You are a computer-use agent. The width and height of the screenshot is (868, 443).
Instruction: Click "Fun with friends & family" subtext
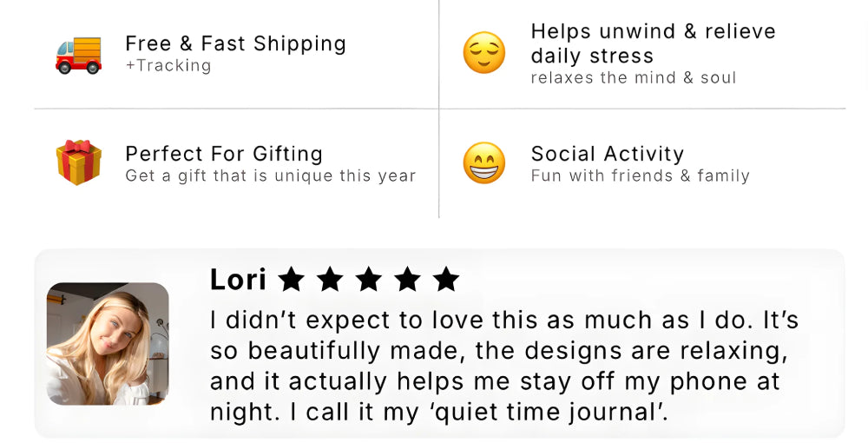click(x=640, y=176)
